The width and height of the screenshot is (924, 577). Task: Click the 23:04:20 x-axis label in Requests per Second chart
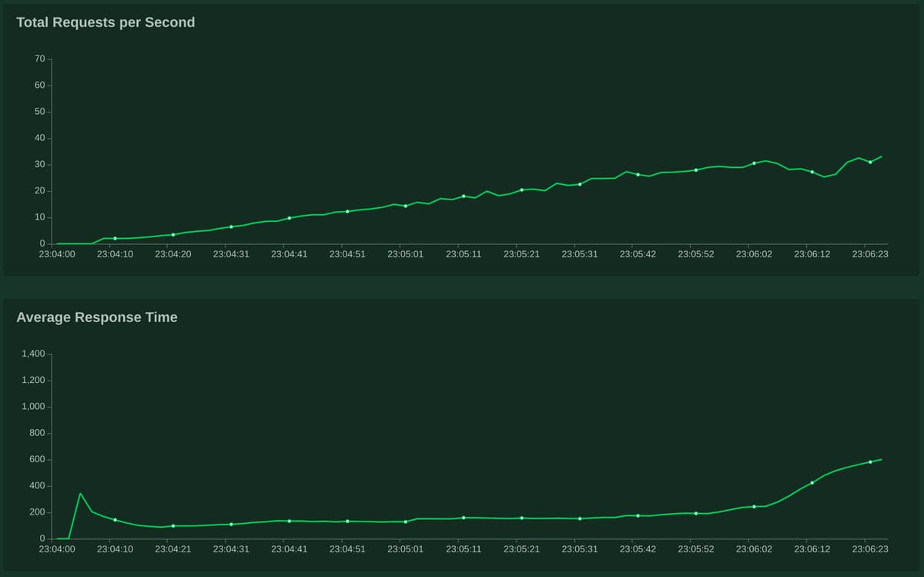coord(173,254)
